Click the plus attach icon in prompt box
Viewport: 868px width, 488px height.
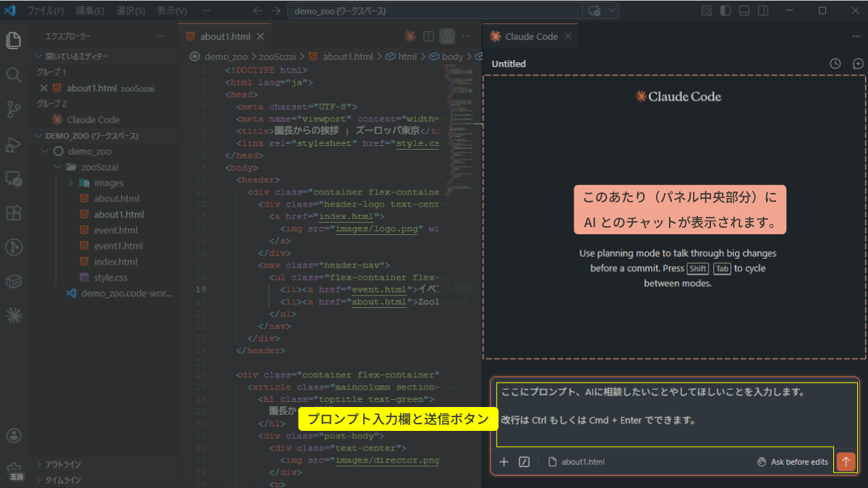click(504, 462)
